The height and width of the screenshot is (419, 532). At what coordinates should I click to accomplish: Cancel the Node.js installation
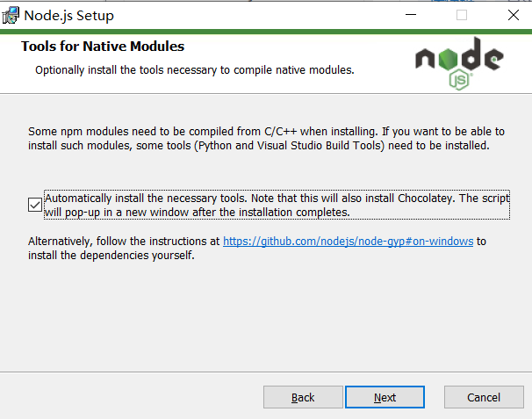click(x=484, y=397)
